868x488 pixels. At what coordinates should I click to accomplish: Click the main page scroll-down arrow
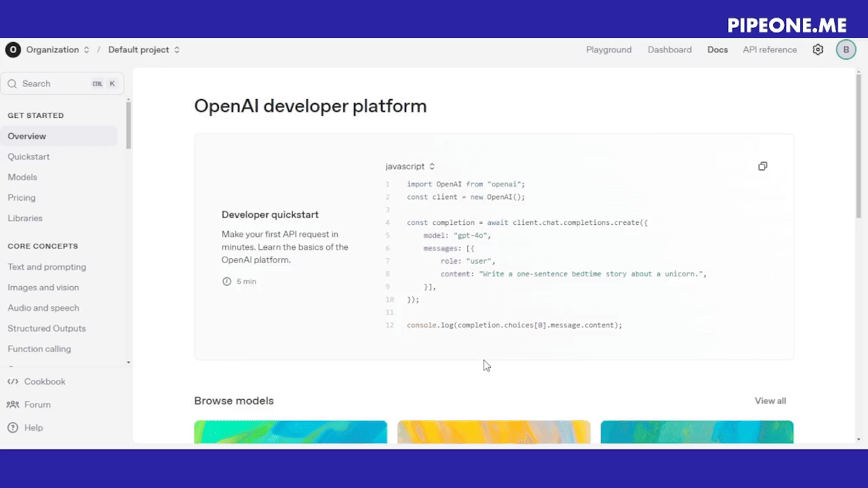coord(859,439)
